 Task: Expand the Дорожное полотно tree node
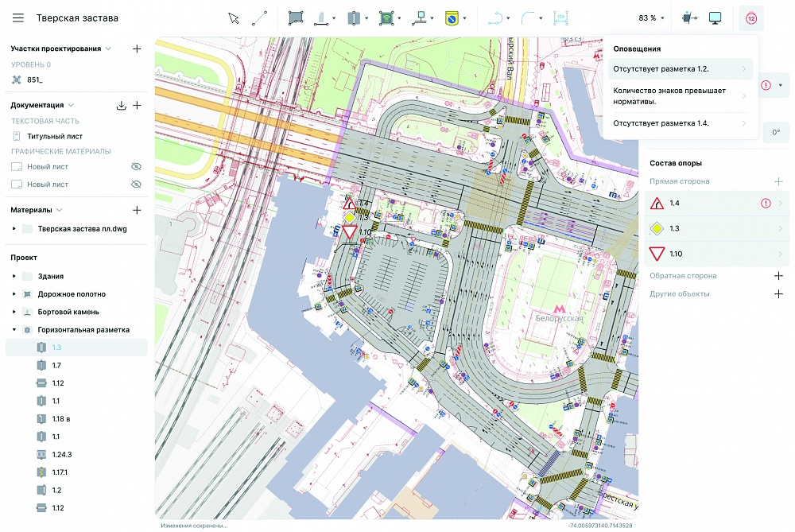pyautogui.click(x=14, y=294)
